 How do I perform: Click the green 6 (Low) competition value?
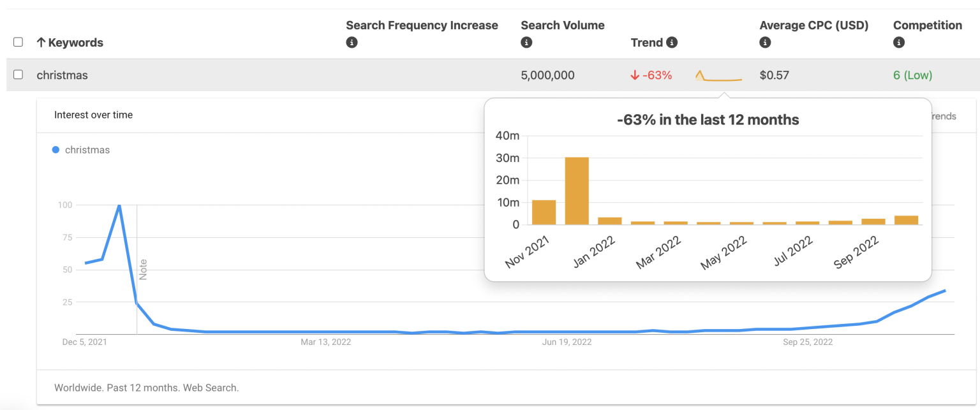click(912, 75)
